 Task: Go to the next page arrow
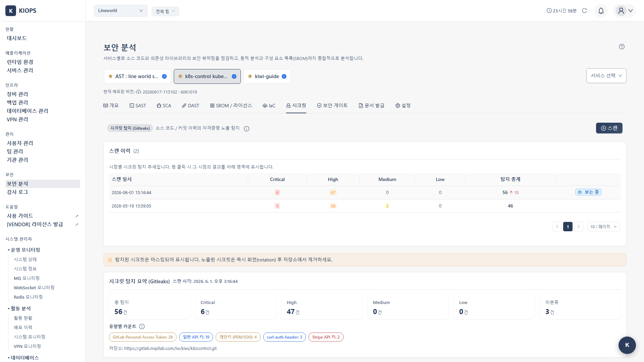[x=579, y=227]
